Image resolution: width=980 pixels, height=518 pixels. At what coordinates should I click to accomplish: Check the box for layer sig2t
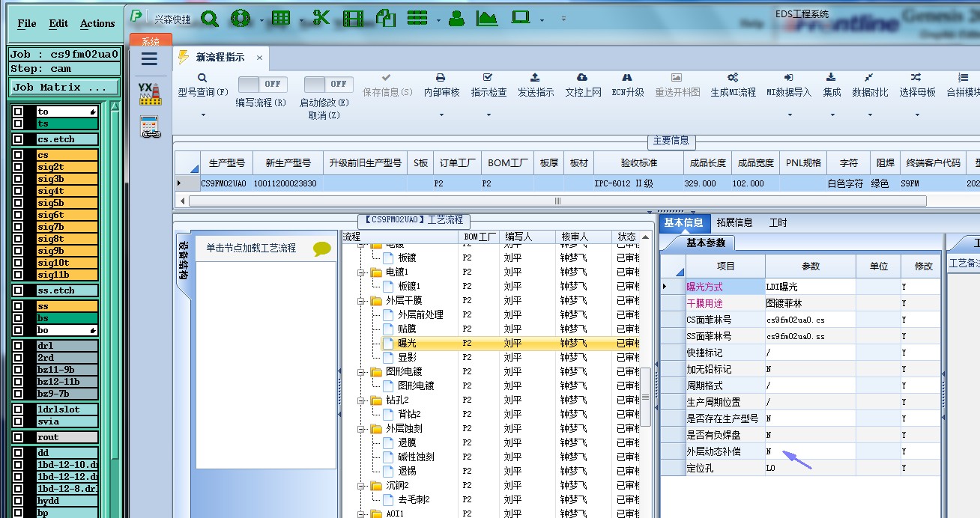18,167
